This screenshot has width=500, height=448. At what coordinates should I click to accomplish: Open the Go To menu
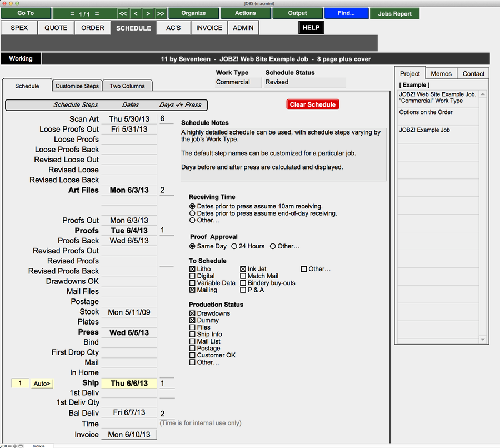click(26, 13)
